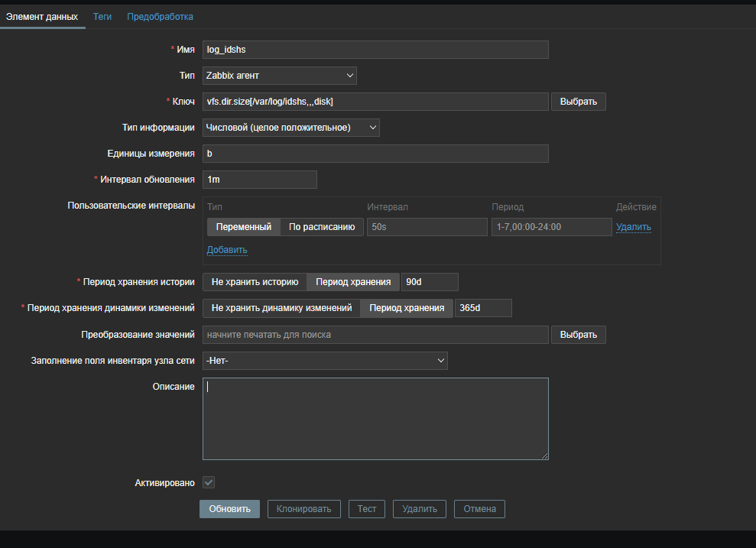Select Не хранить историю option
756x548 pixels.
click(255, 282)
